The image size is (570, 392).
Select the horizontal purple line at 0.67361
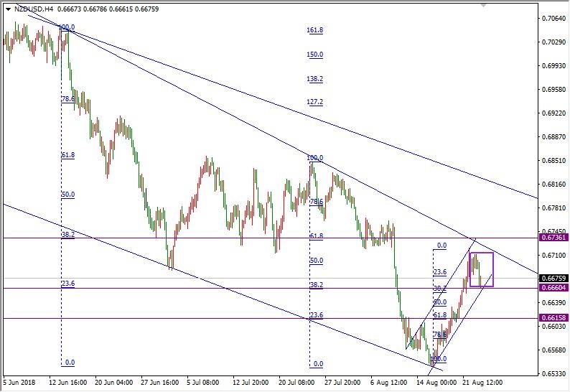215,238
